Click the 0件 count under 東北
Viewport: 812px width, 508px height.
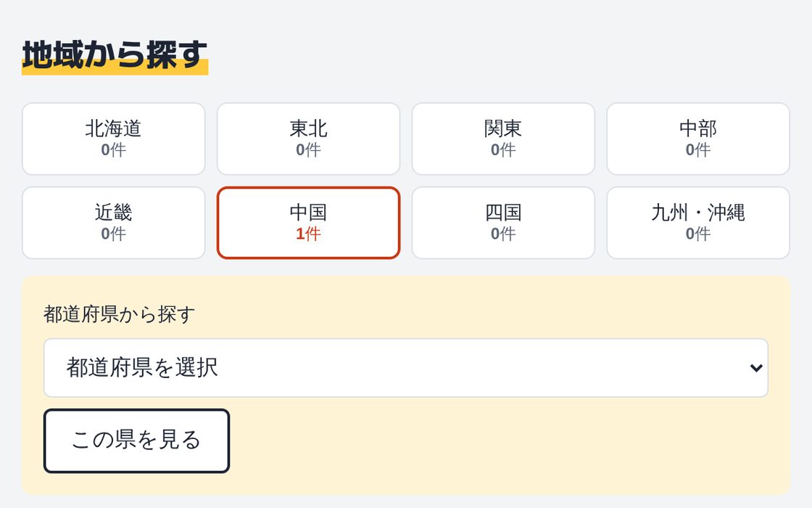(x=308, y=149)
